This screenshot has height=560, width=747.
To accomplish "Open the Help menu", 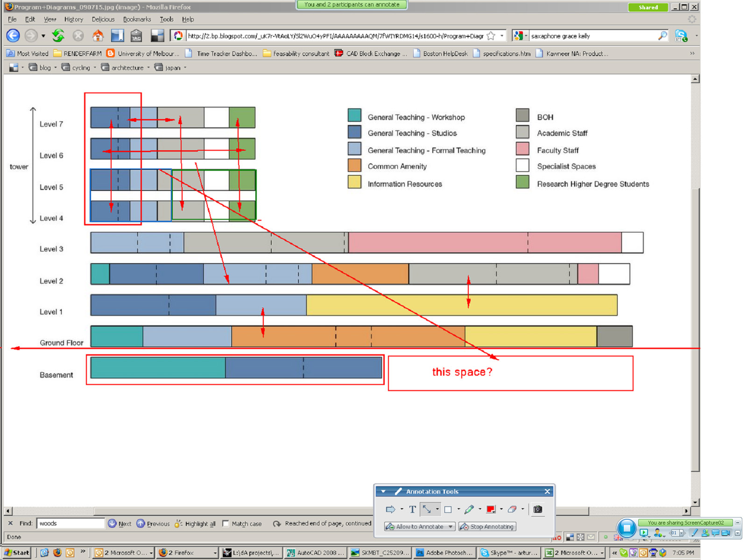I will point(188,19).
